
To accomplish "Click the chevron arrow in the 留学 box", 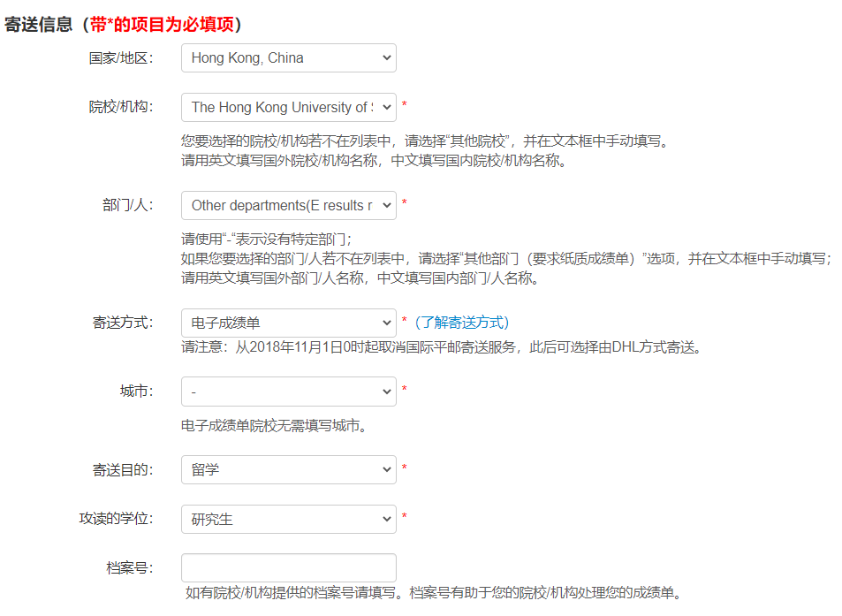I will click(x=387, y=470).
